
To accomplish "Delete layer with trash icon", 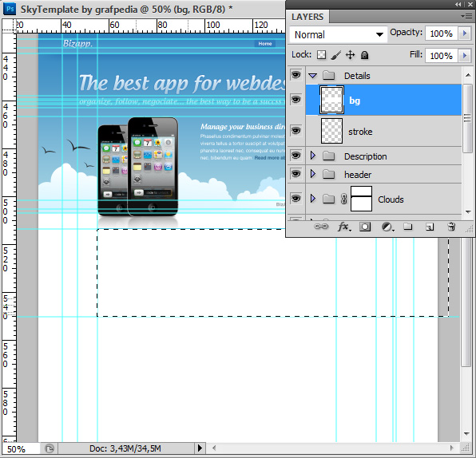I will pos(451,227).
